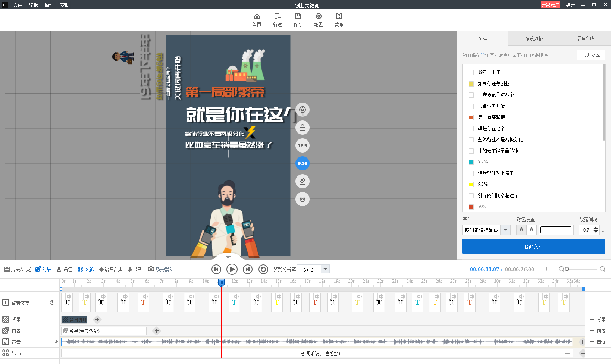Play the preview
Viewport: 611px width, 364px height.
[232, 269]
